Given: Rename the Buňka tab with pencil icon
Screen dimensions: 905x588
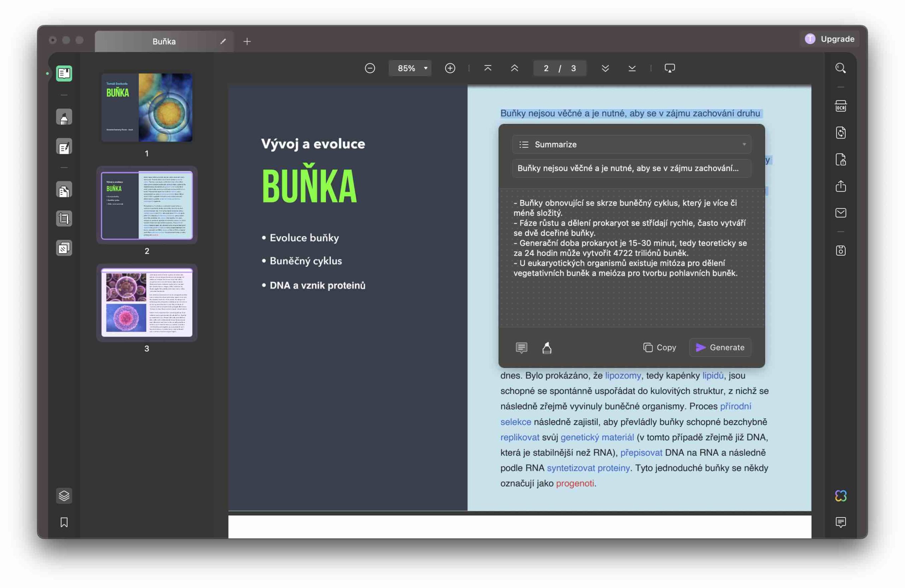Looking at the screenshot, I should click(x=223, y=41).
